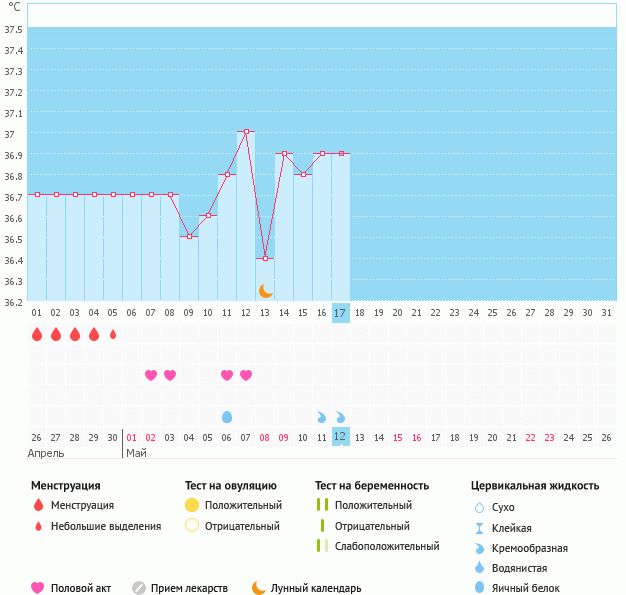Click cycle day 31 on the axis
The width and height of the screenshot is (626, 595).
(x=606, y=313)
